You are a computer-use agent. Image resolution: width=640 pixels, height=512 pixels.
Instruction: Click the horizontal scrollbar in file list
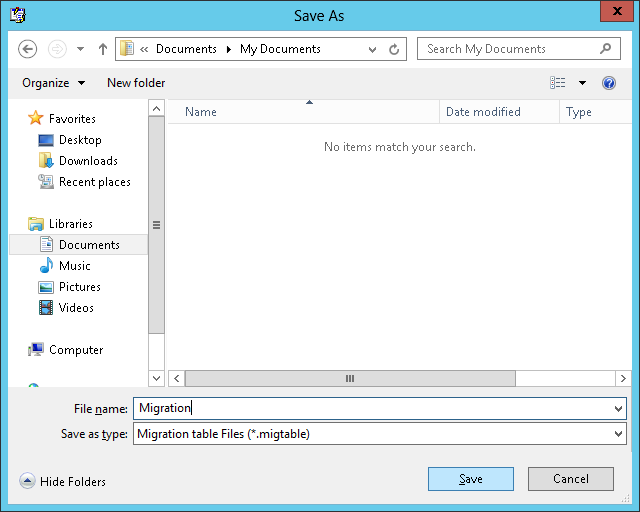pos(350,378)
